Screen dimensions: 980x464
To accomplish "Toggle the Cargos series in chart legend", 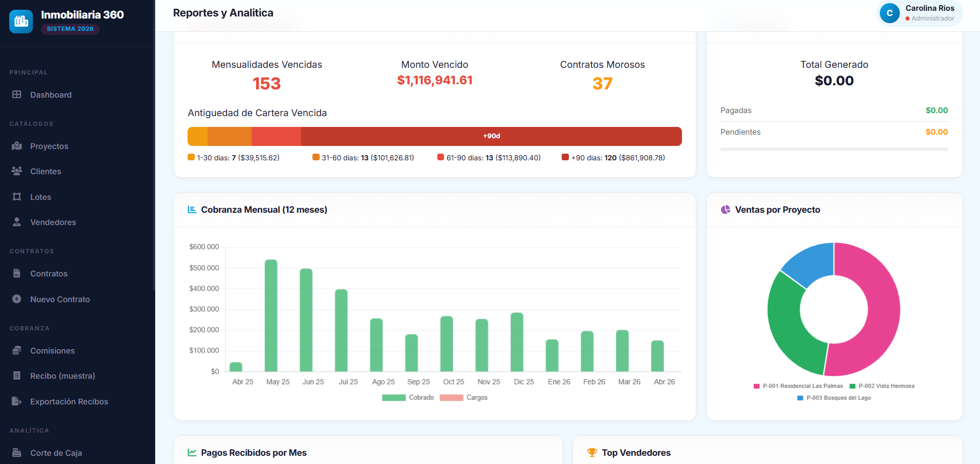I will [x=464, y=398].
